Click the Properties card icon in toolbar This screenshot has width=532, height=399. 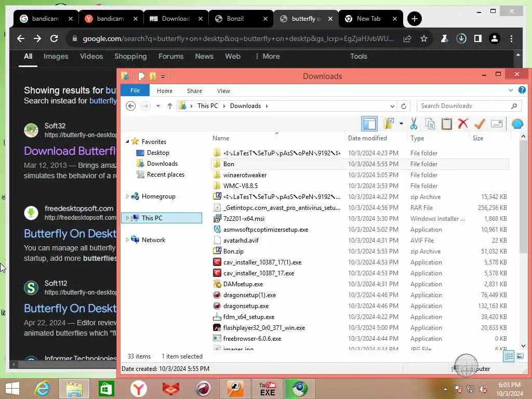click(496, 124)
